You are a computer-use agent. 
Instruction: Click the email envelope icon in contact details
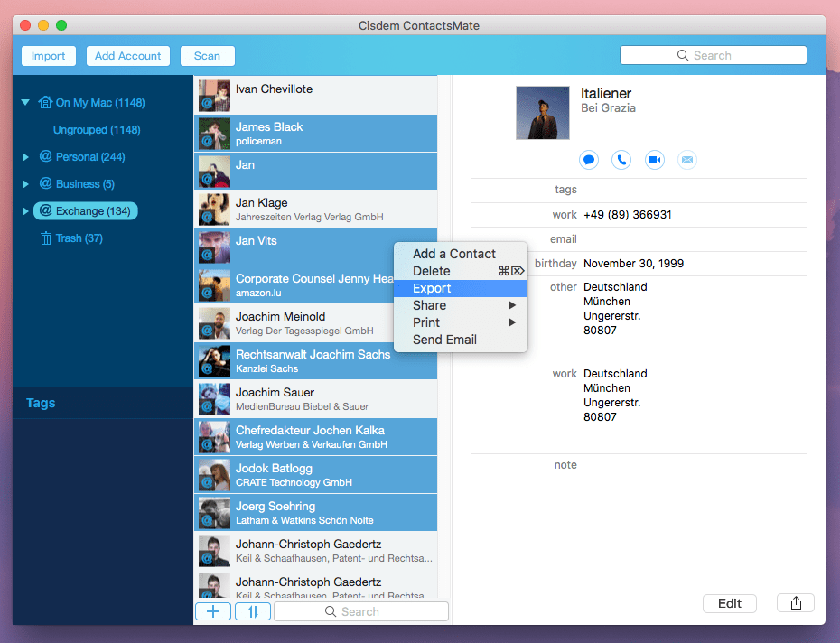point(687,160)
